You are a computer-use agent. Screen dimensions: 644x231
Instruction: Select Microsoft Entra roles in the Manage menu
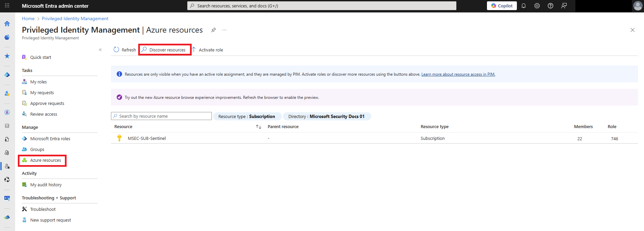[50, 139]
